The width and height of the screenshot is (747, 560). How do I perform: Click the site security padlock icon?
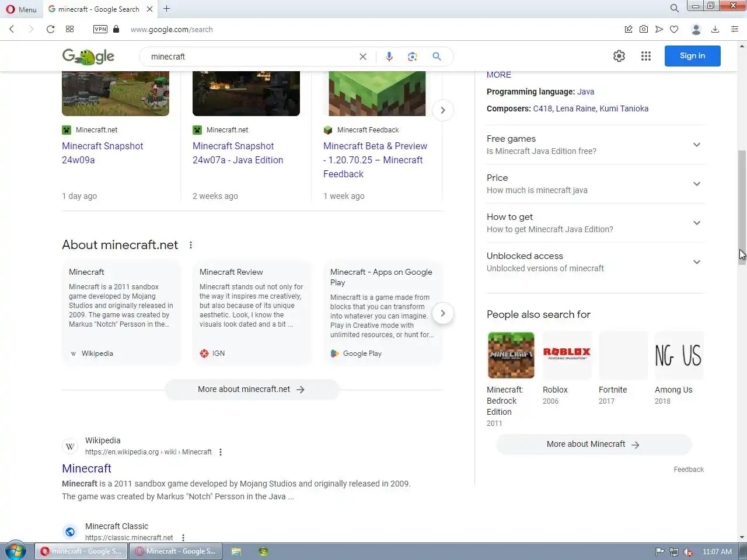(116, 29)
